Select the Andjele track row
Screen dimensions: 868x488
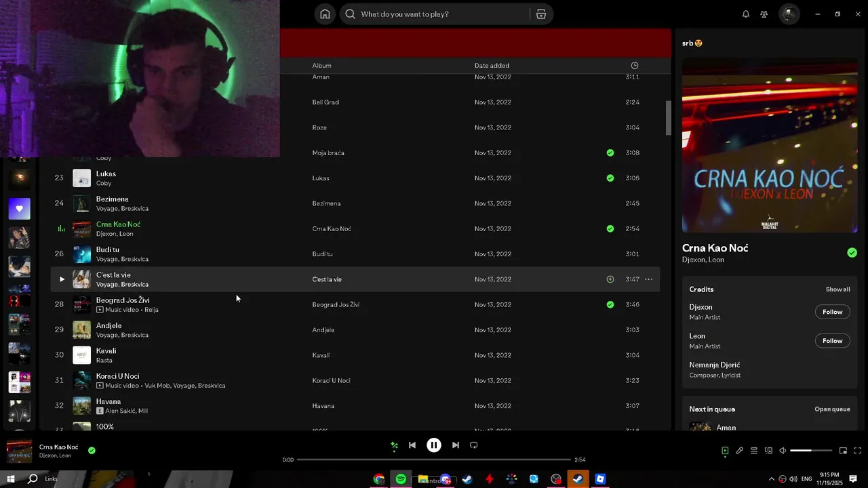tap(355, 330)
